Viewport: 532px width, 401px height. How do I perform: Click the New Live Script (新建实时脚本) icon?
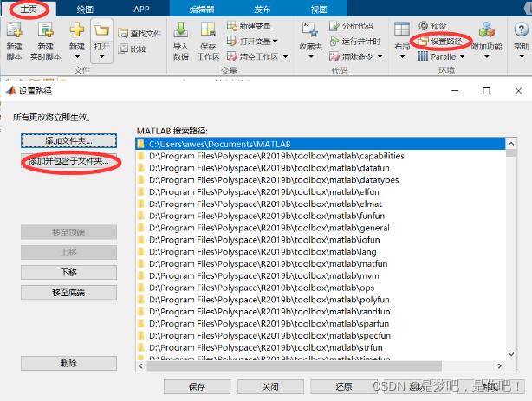point(45,29)
